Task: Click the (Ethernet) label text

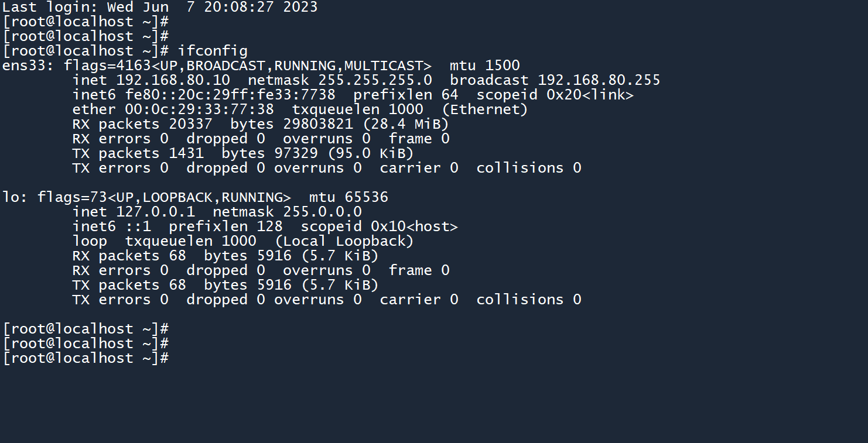Action: (485, 109)
